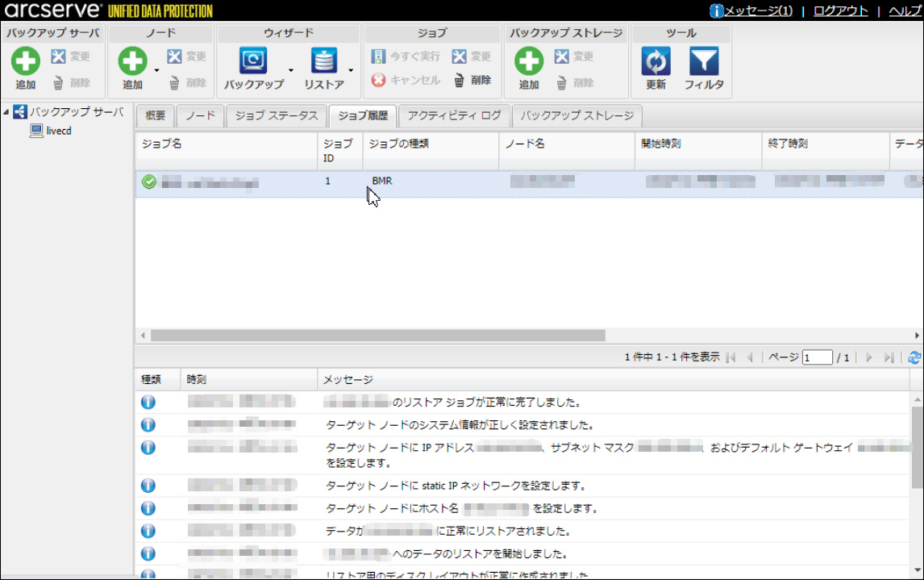Open the Filter (フィルタ) tool
Screen dimensions: 924x580
pos(704,61)
